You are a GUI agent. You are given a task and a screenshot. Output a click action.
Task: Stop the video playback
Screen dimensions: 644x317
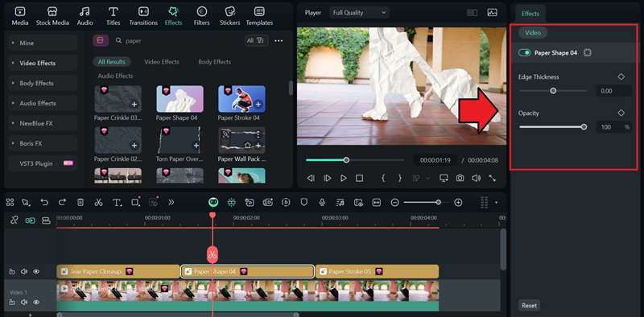359,178
